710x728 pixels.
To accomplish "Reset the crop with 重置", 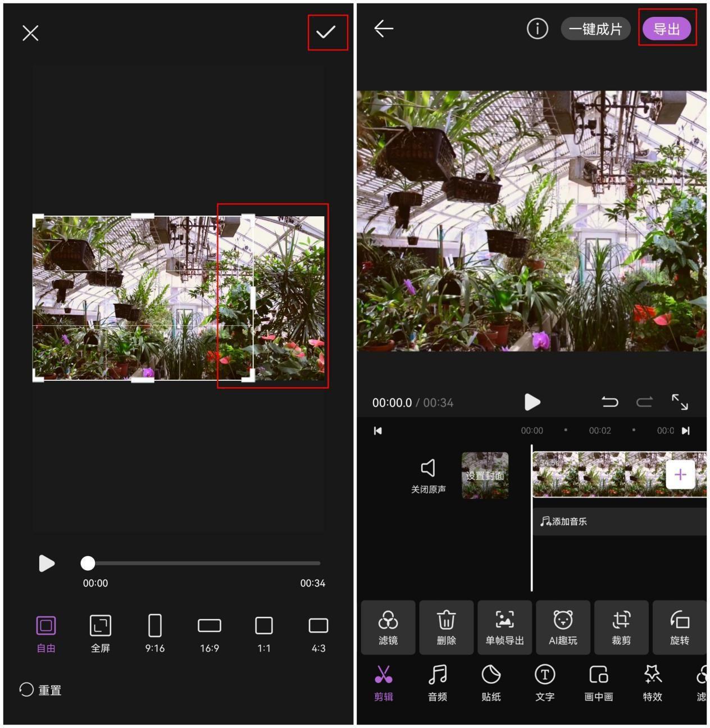I will tap(40, 690).
